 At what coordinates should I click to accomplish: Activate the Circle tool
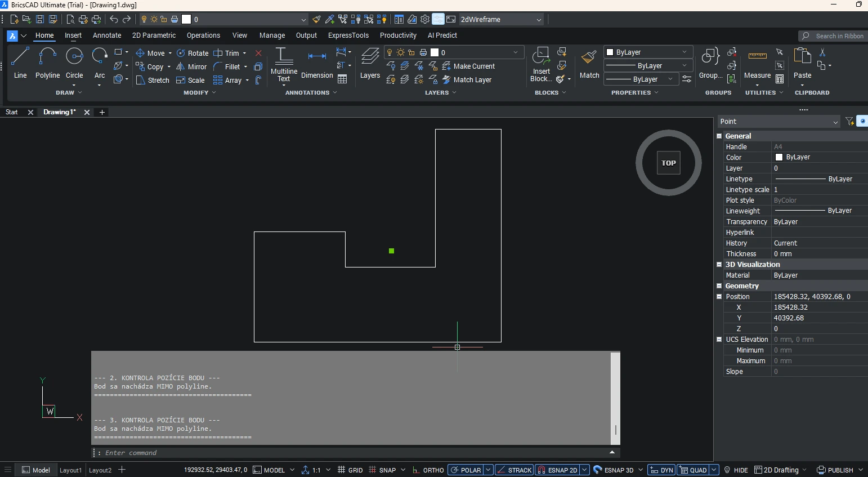(x=74, y=62)
